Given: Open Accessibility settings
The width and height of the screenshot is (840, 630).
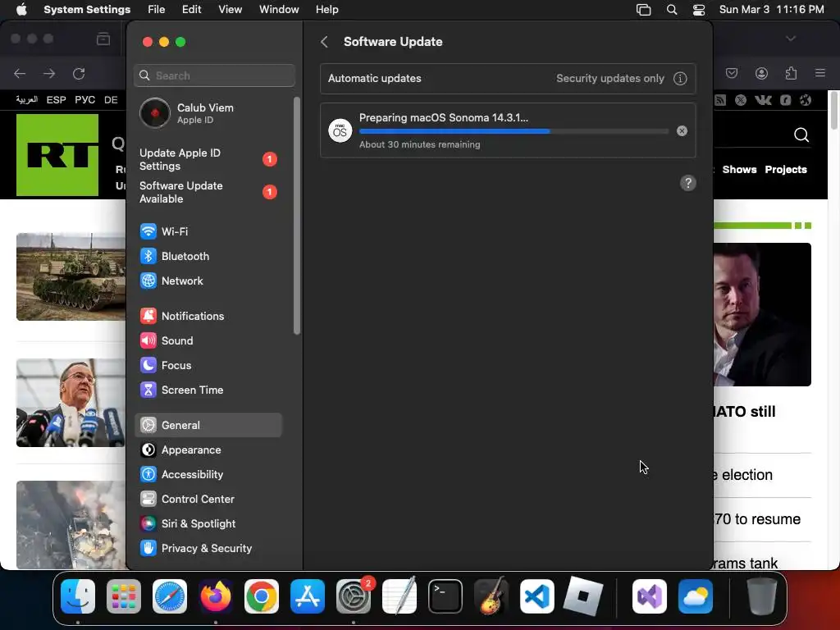Looking at the screenshot, I should (208, 475).
